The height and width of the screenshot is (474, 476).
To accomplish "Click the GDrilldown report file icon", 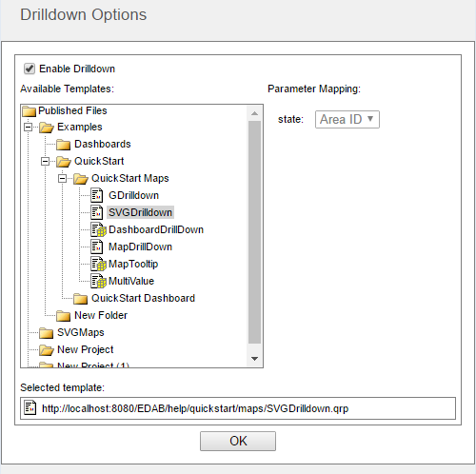I will point(97,195).
